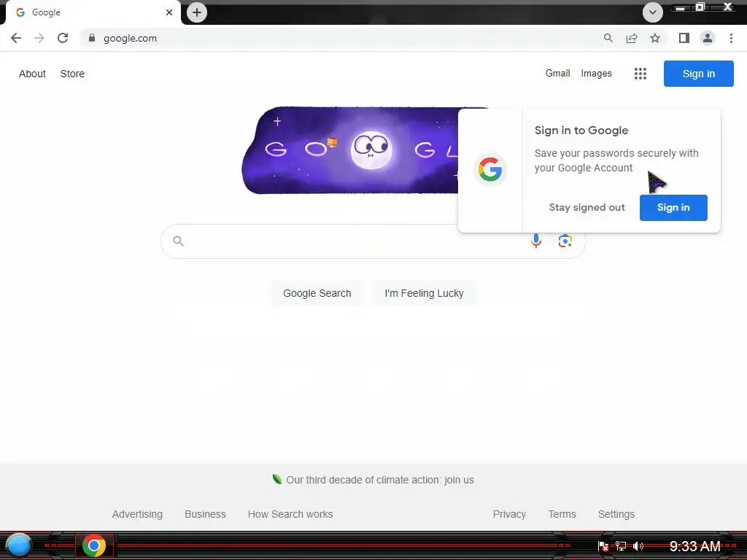Start voice search with the microphone icon
747x560 pixels.
[536, 241]
